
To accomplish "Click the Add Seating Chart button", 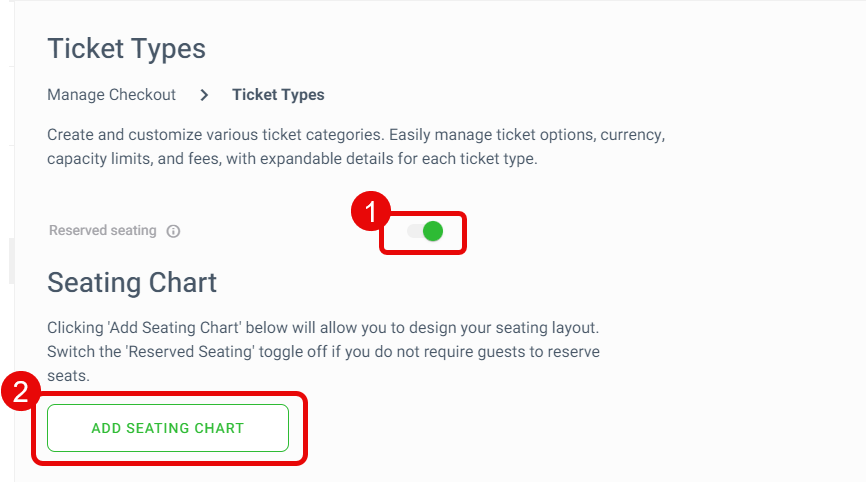I will pos(168,428).
